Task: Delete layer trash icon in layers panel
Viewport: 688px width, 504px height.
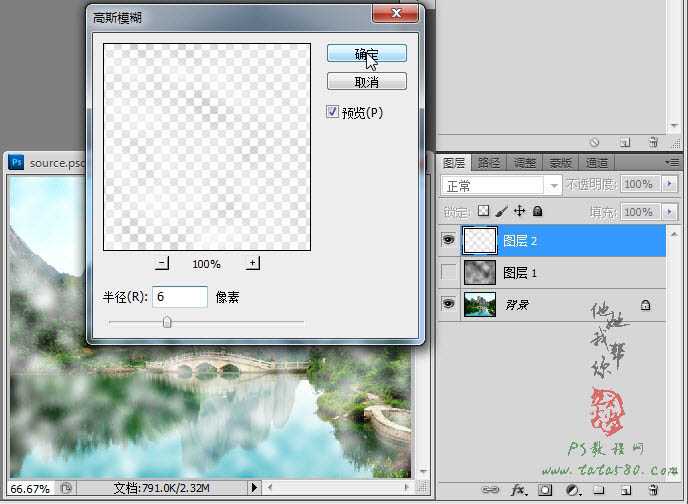Action: 653,490
